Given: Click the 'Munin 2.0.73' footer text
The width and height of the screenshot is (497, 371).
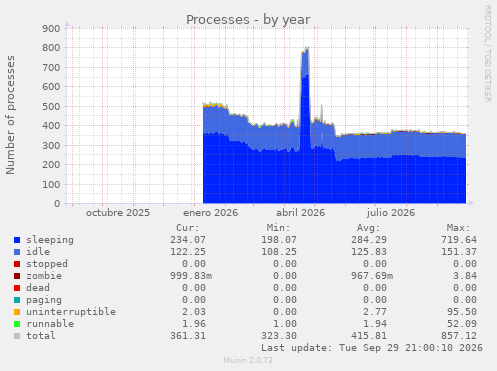Looking at the screenshot, I should point(248,360).
